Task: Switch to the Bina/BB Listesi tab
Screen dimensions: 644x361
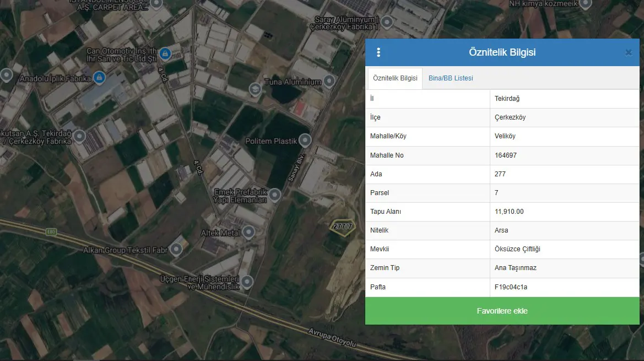Action: [x=451, y=78]
